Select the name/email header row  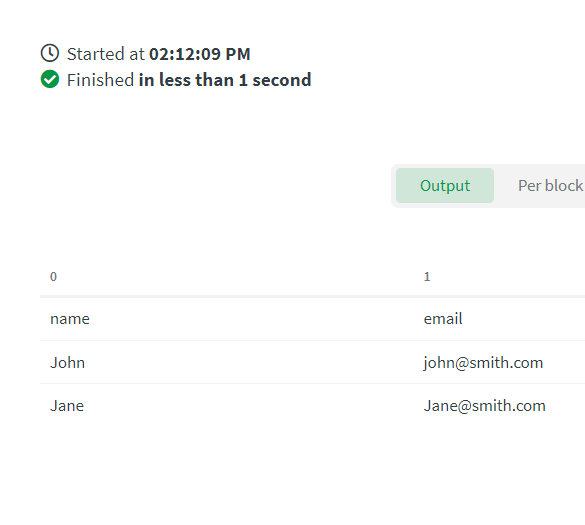pyautogui.click(x=312, y=319)
